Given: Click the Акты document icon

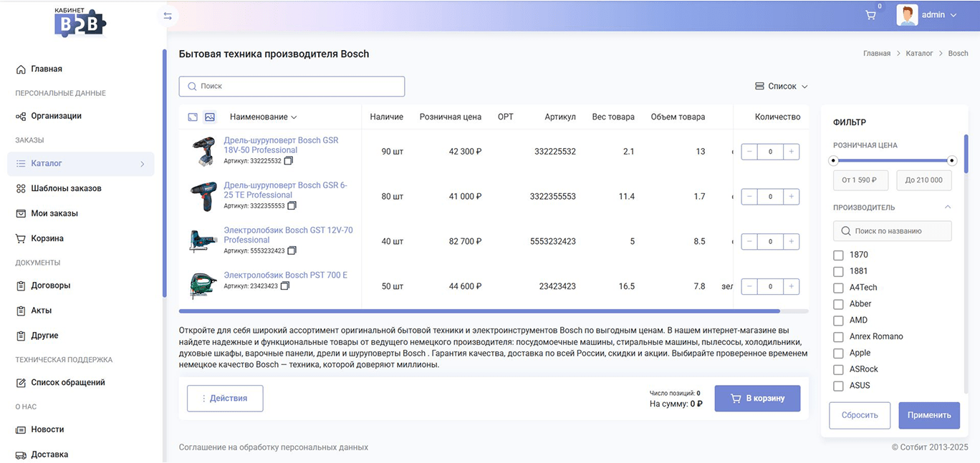Looking at the screenshot, I should (x=21, y=311).
